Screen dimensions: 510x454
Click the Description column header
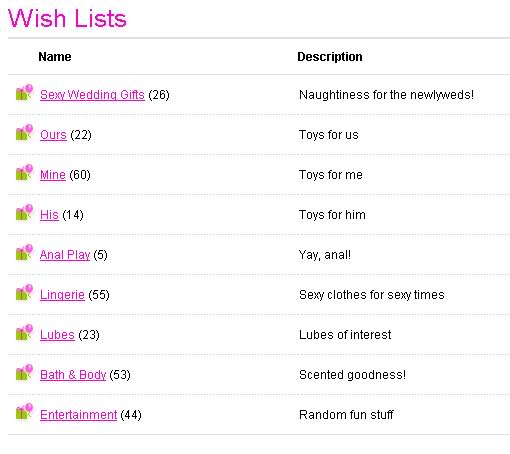tap(330, 57)
